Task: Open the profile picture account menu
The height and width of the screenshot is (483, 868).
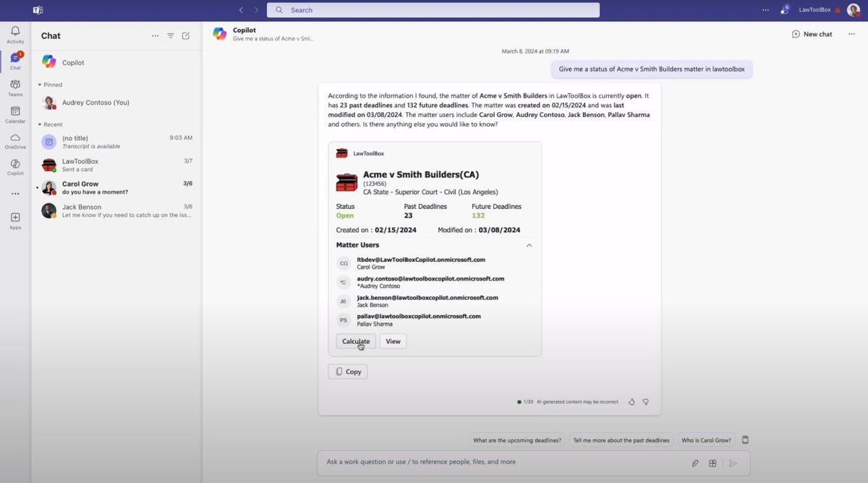Action: [854, 10]
